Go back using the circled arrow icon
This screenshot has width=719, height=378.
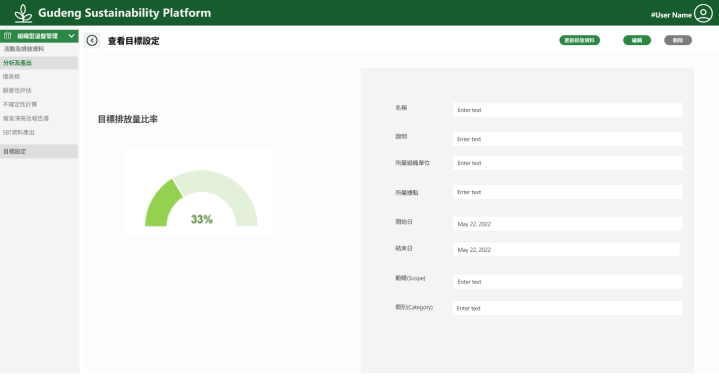click(92, 40)
